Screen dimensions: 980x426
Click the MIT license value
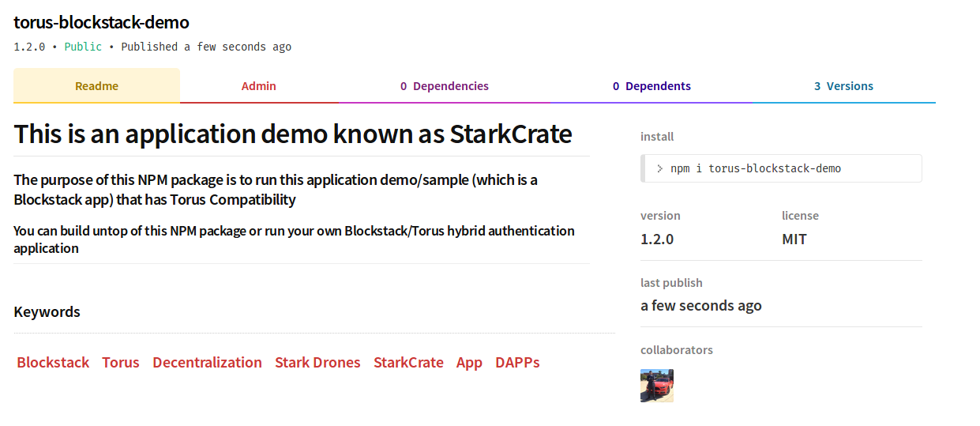click(x=794, y=239)
